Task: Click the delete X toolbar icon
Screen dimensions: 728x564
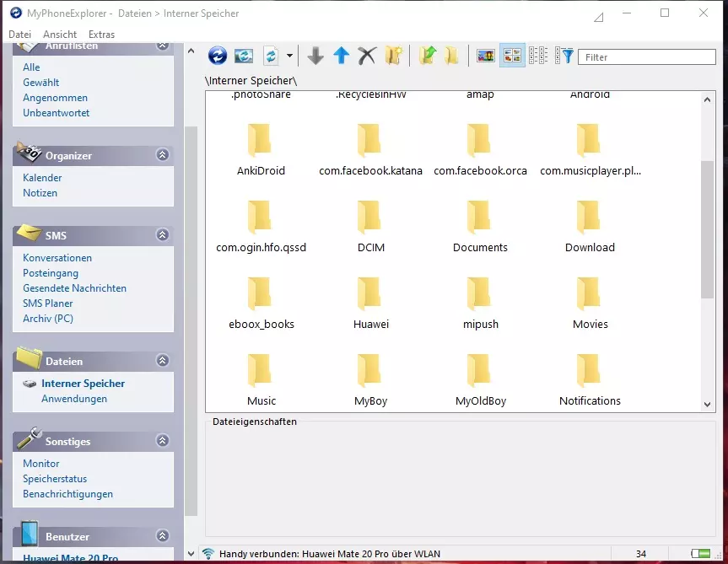Action: (x=367, y=56)
